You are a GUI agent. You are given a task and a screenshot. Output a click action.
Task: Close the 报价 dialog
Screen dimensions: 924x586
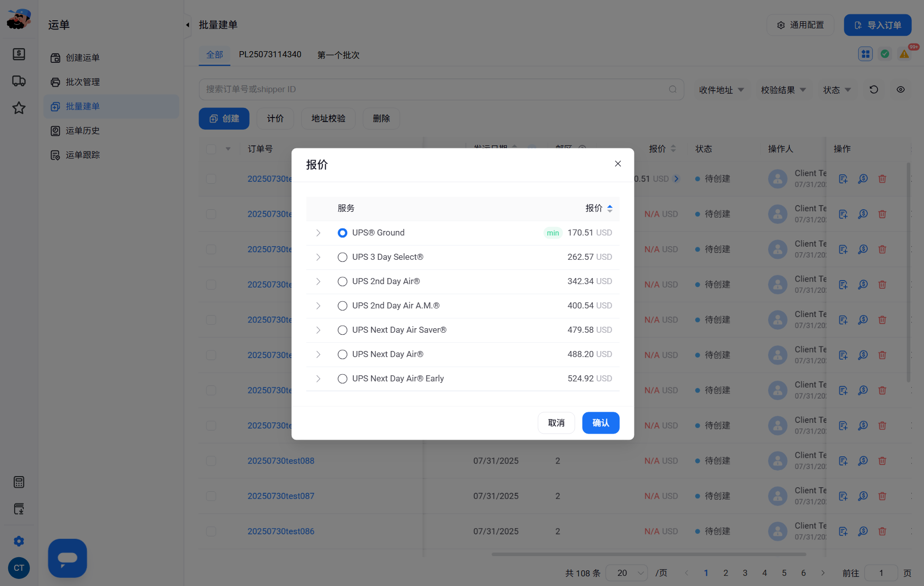pos(618,164)
